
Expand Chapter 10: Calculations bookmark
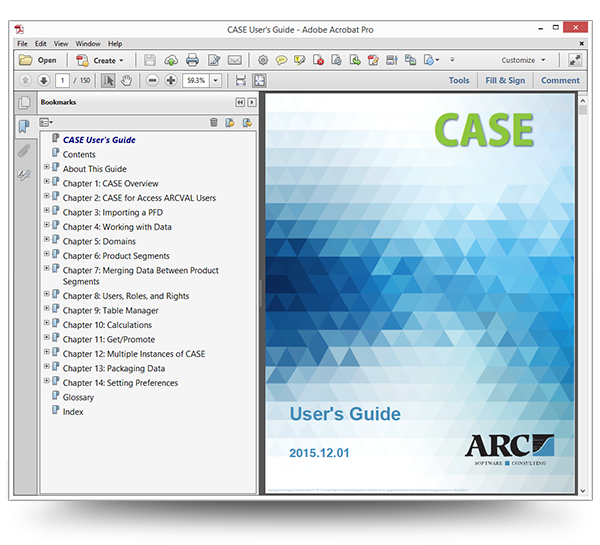coord(46,323)
